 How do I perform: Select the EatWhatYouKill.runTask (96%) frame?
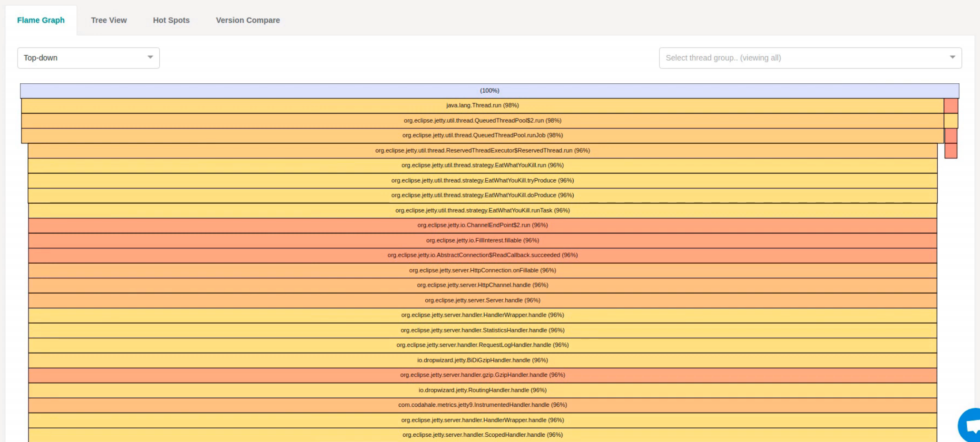point(482,210)
